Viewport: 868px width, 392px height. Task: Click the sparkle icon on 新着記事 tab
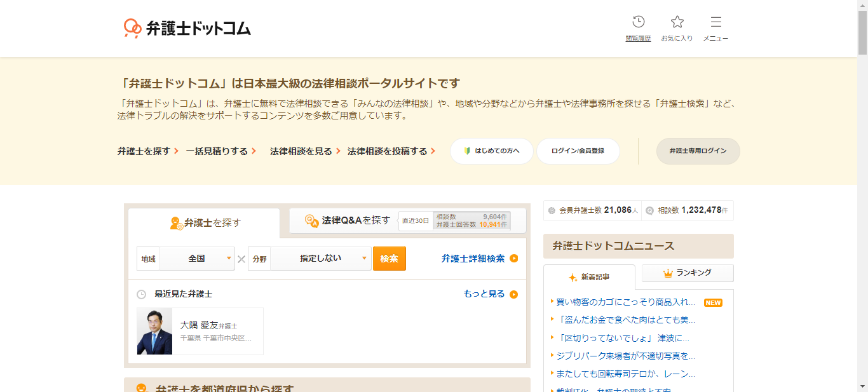pyautogui.click(x=573, y=278)
